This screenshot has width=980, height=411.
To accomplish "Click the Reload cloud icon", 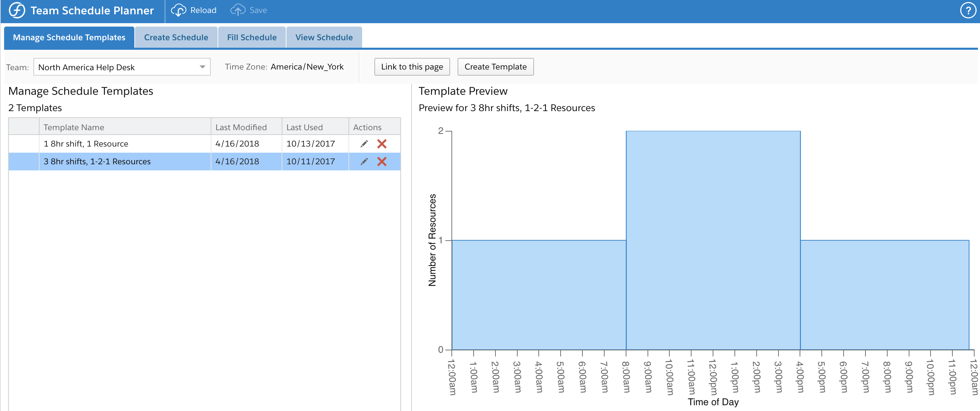I will click(x=178, y=10).
